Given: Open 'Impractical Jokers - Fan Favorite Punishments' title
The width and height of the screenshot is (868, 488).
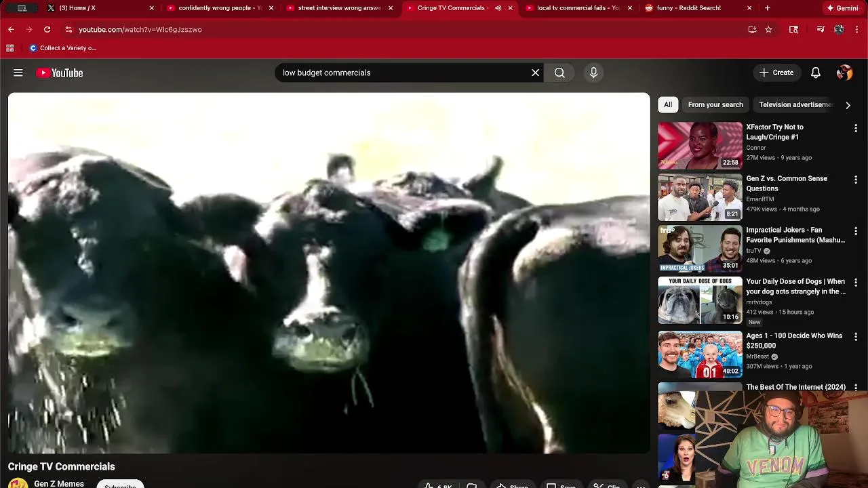Looking at the screenshot, I should pyautogui.click(x=795, y=235).
